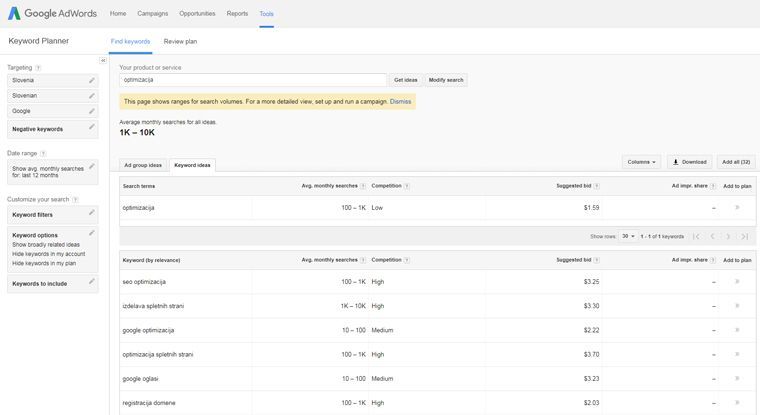Click registracija domene keyword text
760x415 pixels.
click(149, 403)
